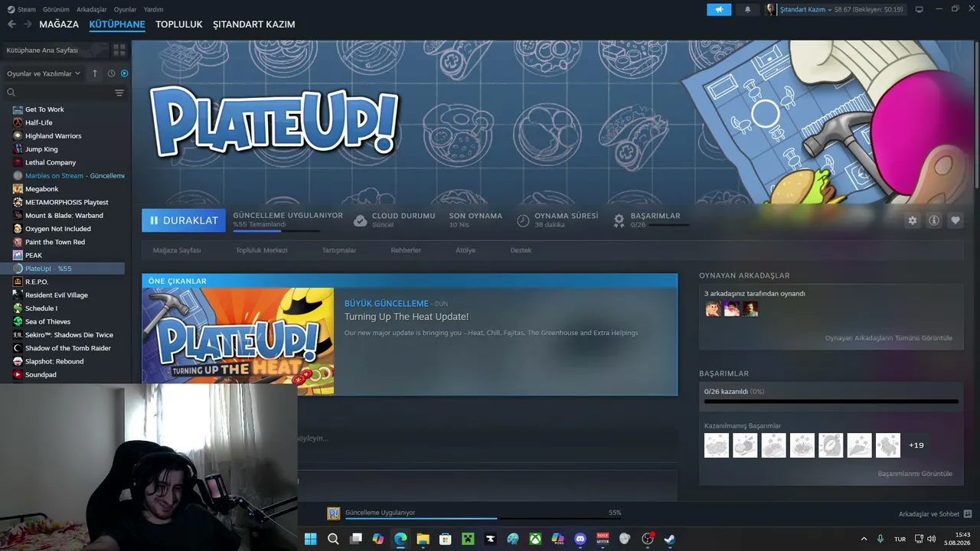Click wallet balance $8.67

pyautogui.click(x=868, y=9)
